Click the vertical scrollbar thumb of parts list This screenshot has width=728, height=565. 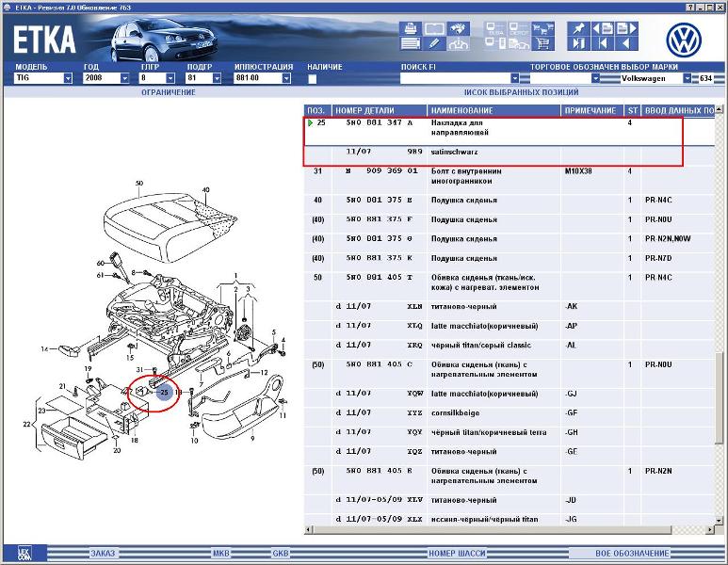720,398
